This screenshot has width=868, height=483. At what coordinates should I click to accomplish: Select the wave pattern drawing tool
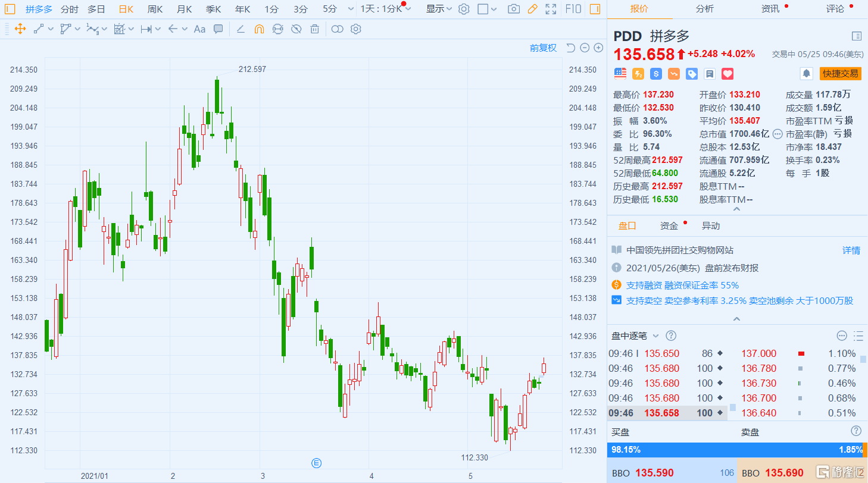(92, 29)
